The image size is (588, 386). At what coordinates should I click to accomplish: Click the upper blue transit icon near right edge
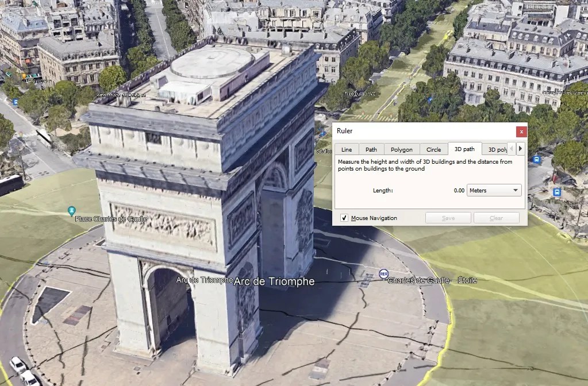[x=537, y=159]
